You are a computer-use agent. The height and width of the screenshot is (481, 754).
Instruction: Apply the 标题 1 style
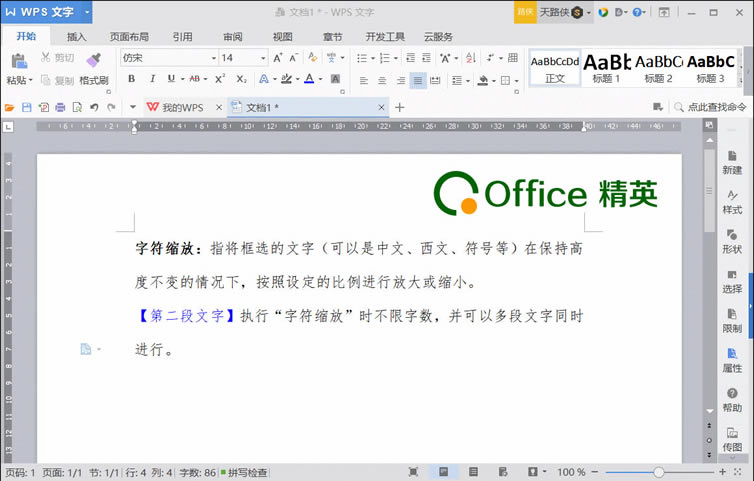pos(606,68)
